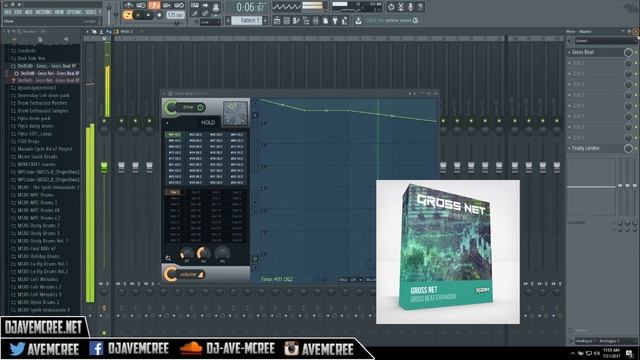
Task: Click the online news hint bar
Action: coord(391,20)
